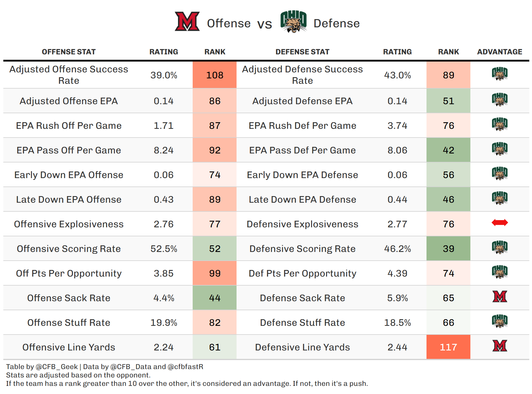Click the red double-arrow push icon

[x=500, y=223]
